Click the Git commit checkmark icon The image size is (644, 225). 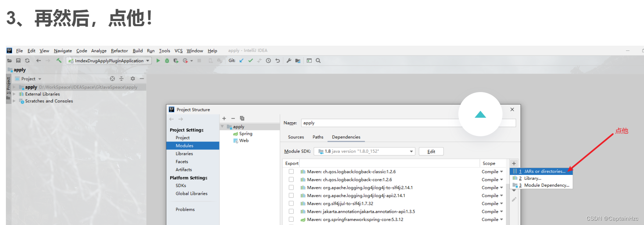tap(250, 61)
